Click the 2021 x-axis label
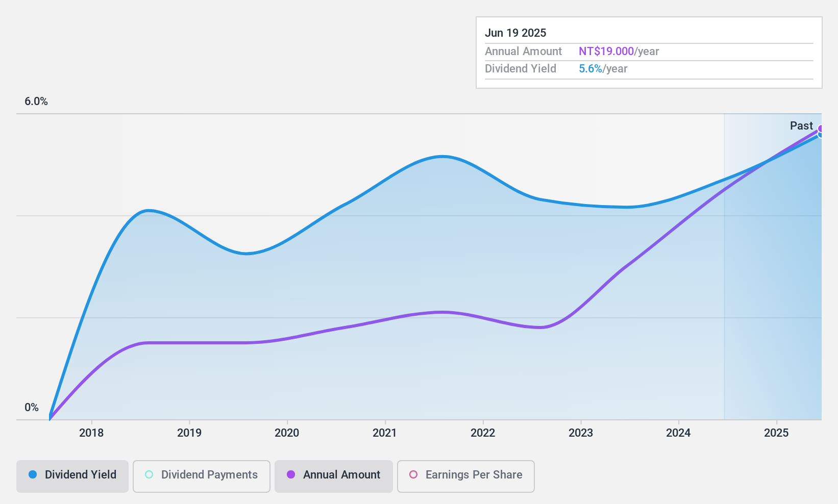Screen dimensions: 838x504 pyautogui.click(x=385, y=433)
